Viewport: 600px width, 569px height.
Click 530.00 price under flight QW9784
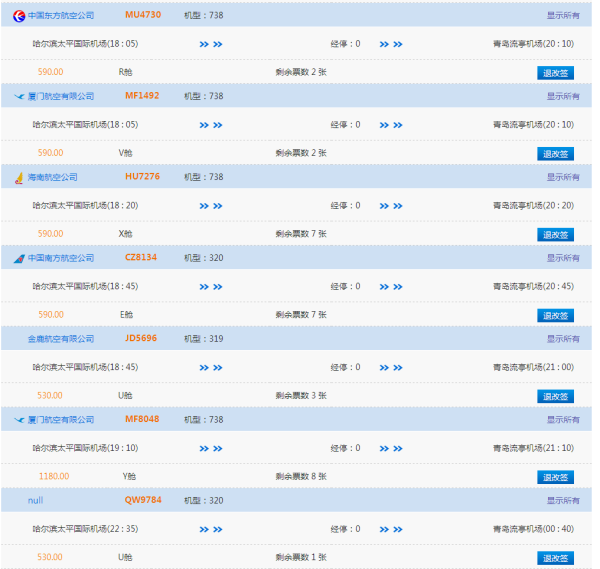pyautogui.click(x=50, y=557)
